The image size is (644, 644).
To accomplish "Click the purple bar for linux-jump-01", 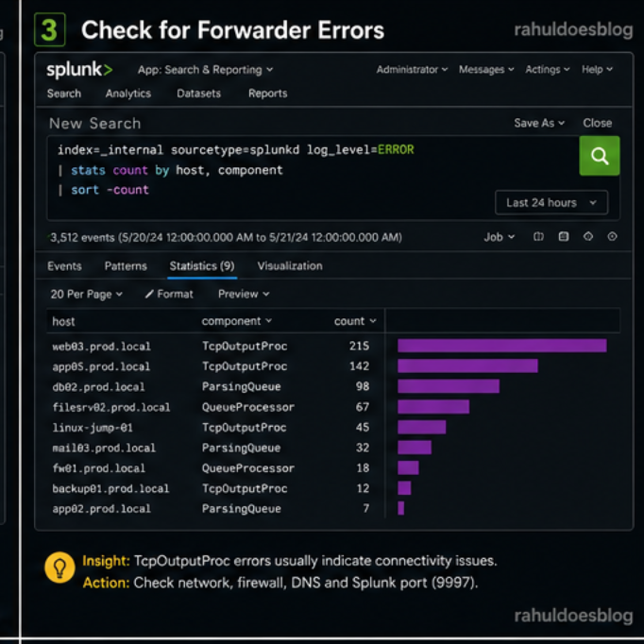I will point(422,427).
